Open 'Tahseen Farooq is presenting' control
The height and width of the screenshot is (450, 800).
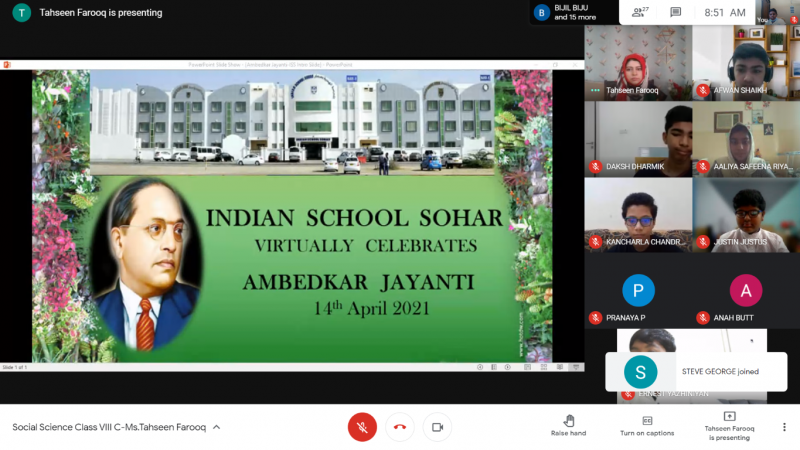tap(729, 426)
